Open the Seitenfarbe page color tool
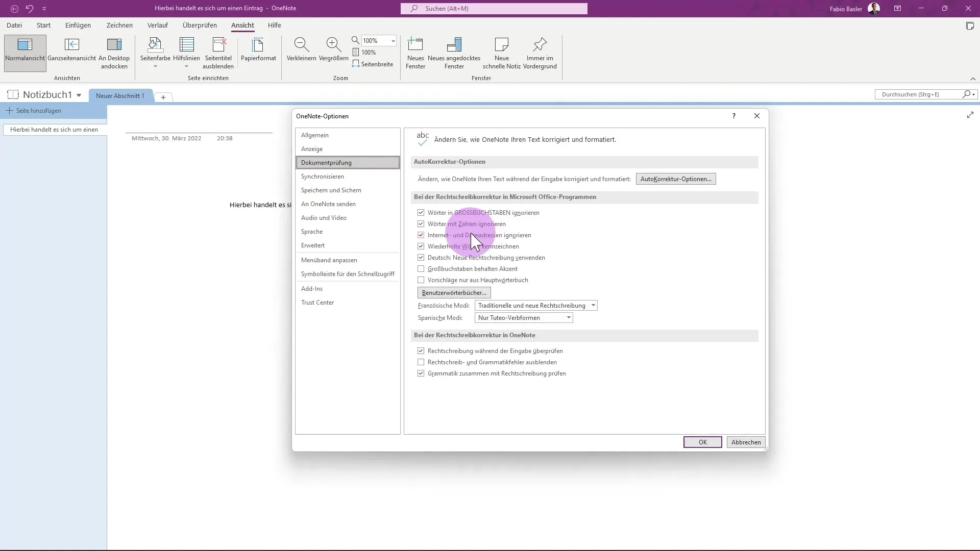The height and width of the screenshot is (551, 980). point(155,45)
